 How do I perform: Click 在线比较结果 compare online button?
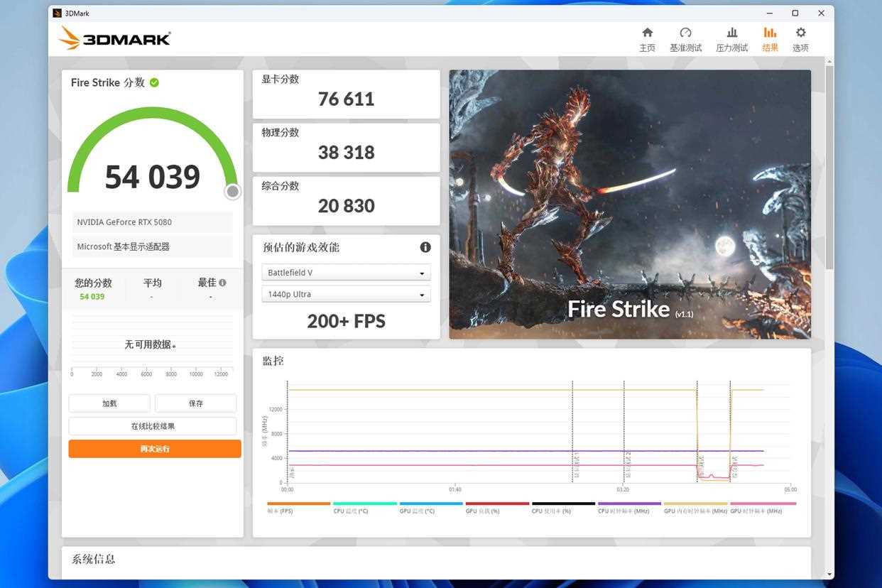click(153, 426)
